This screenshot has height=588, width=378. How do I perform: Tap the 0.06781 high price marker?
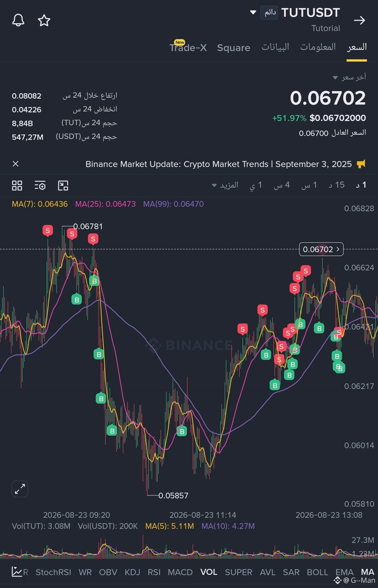pyautogui.click(x=88, y=226)
